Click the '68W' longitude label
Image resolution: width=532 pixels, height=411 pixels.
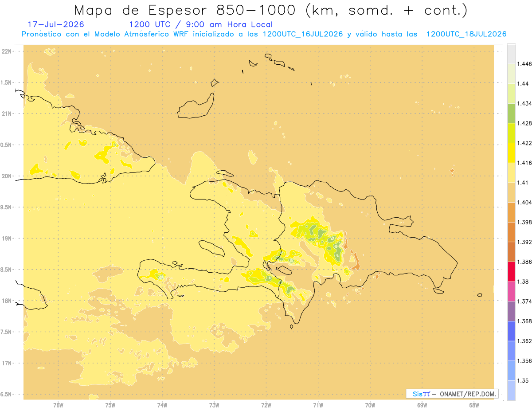pos(474,405)
